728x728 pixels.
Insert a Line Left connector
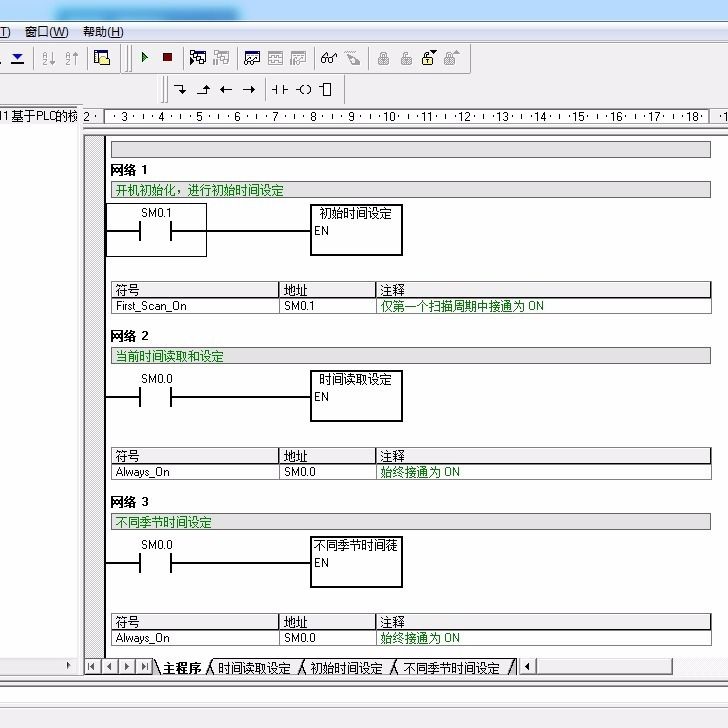(x=226, y=89)
